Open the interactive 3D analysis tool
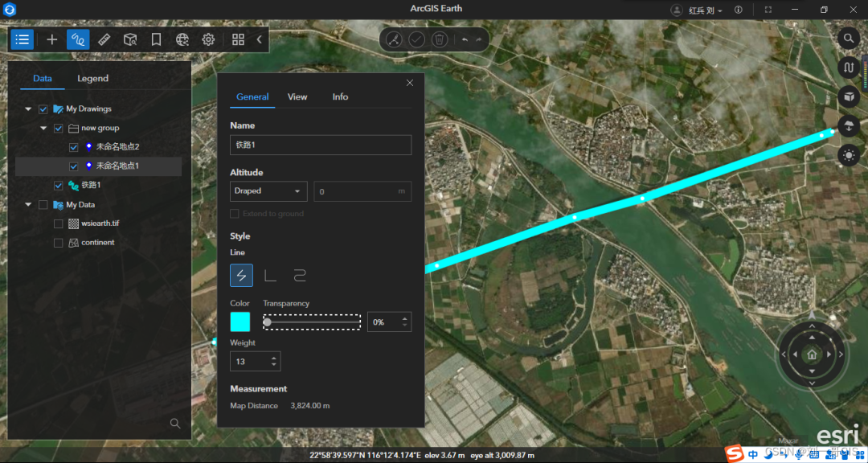Screen dimensions: 868x463 [130, 39]
